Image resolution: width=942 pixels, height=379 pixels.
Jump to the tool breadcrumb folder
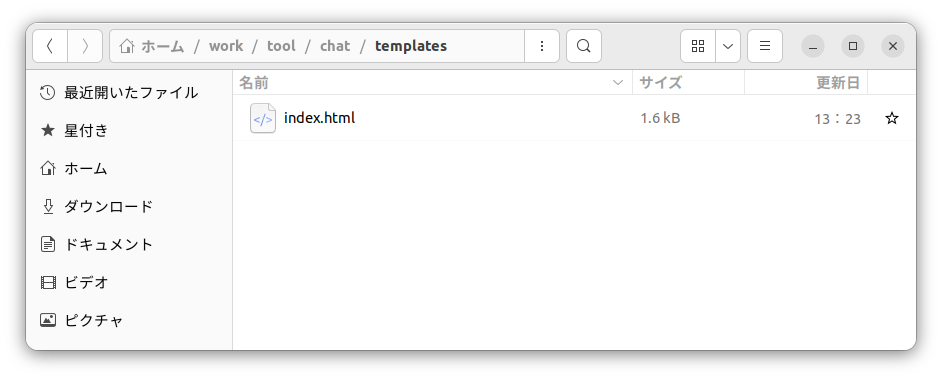click(x=281, y=46)
